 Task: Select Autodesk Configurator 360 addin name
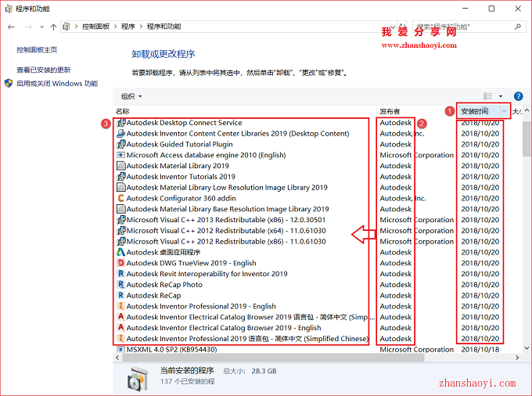click(182, 198)
